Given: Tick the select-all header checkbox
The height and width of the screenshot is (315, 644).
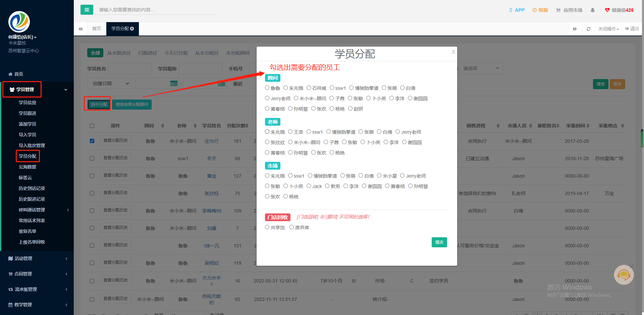Looking at the screenshot, I should [92, 126].
